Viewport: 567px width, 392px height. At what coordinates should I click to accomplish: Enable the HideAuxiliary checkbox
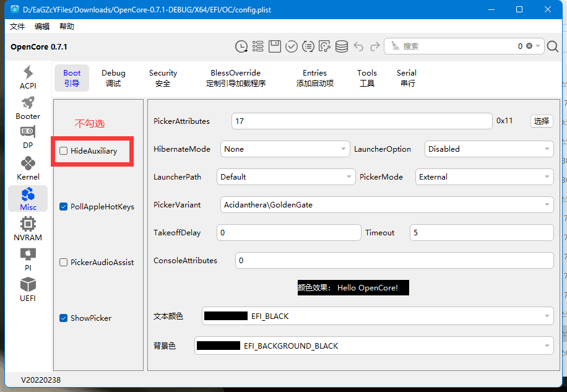pos(64,151)
